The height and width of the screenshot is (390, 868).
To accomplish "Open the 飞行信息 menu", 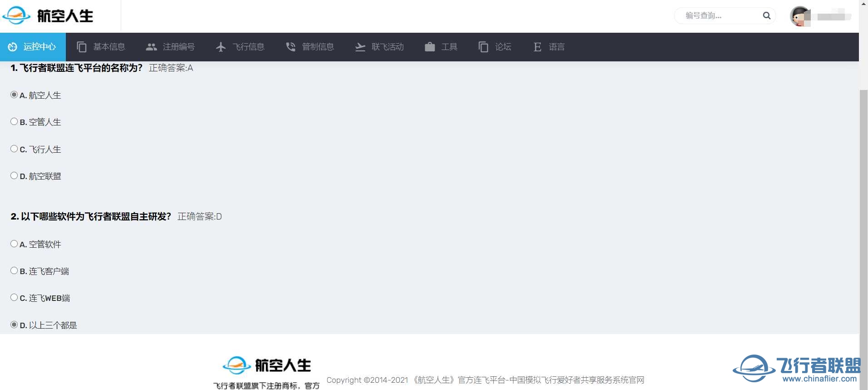I will (240, 47).
